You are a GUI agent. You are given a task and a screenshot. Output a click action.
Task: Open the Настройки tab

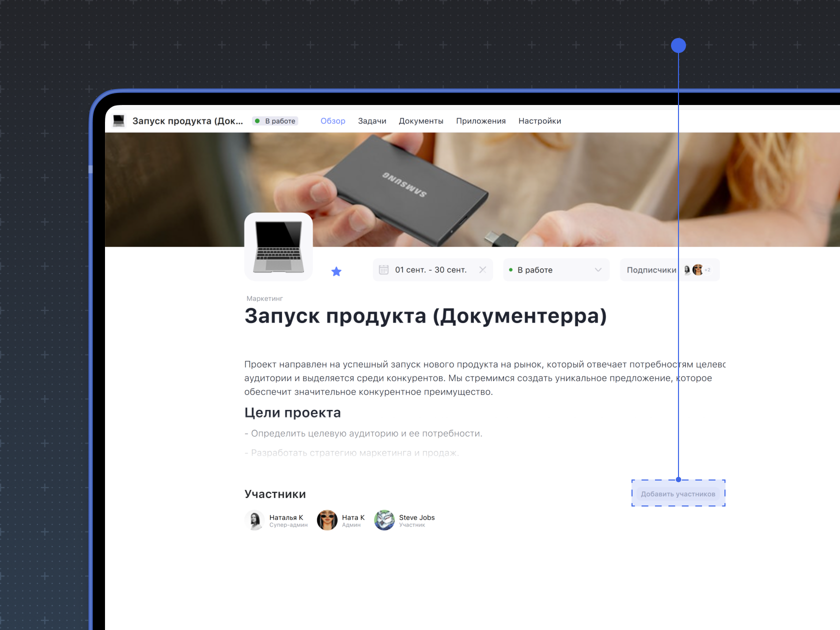tap(539, 121)
